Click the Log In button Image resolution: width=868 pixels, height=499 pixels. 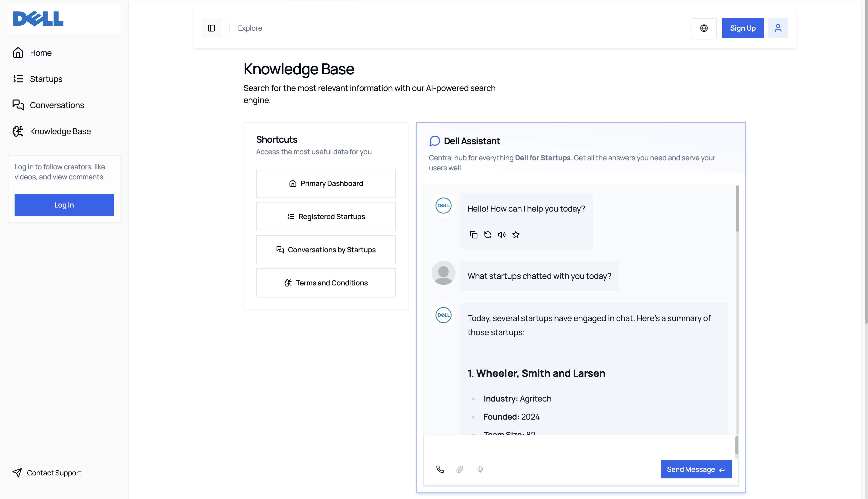tap(64, 205)
